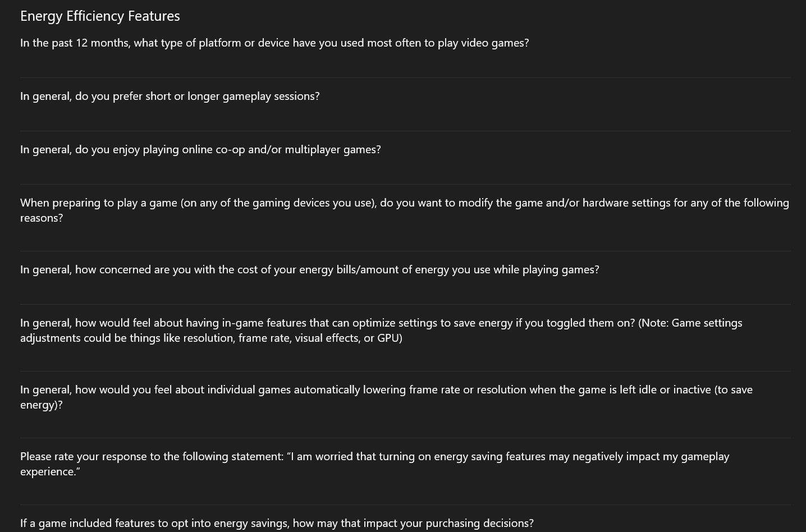Select the online co-op and multiplayer question
Image resolution: width=806 pixels, height=532 pixels.
click(200, 150)
